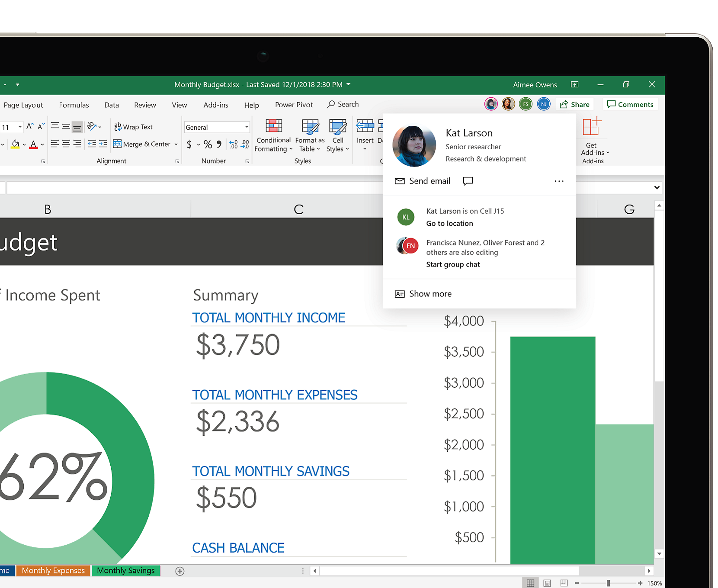Switch to Monthly Expenses sheet tab
The height and width of the screenshot is (588, 718).
click(53, 571)
